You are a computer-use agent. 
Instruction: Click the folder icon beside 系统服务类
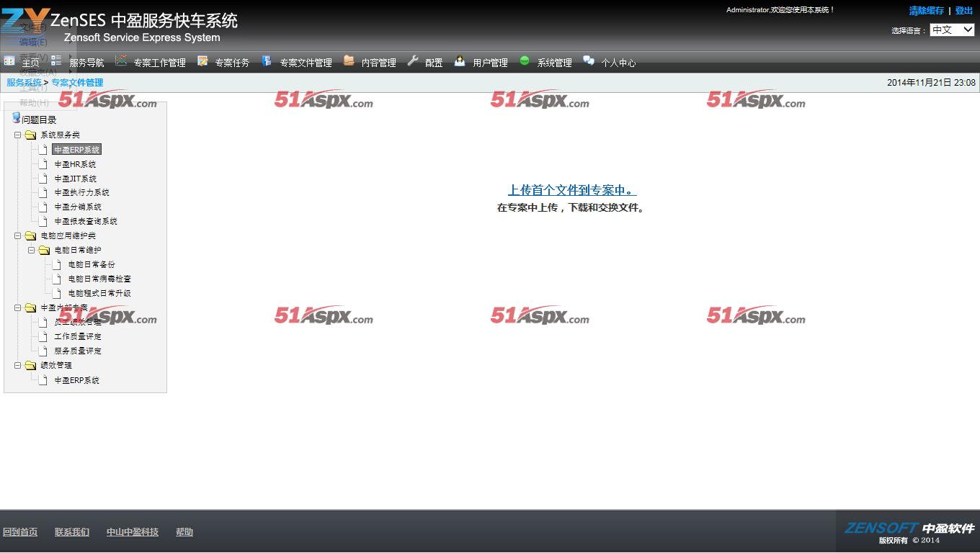[x=30, y=135]
